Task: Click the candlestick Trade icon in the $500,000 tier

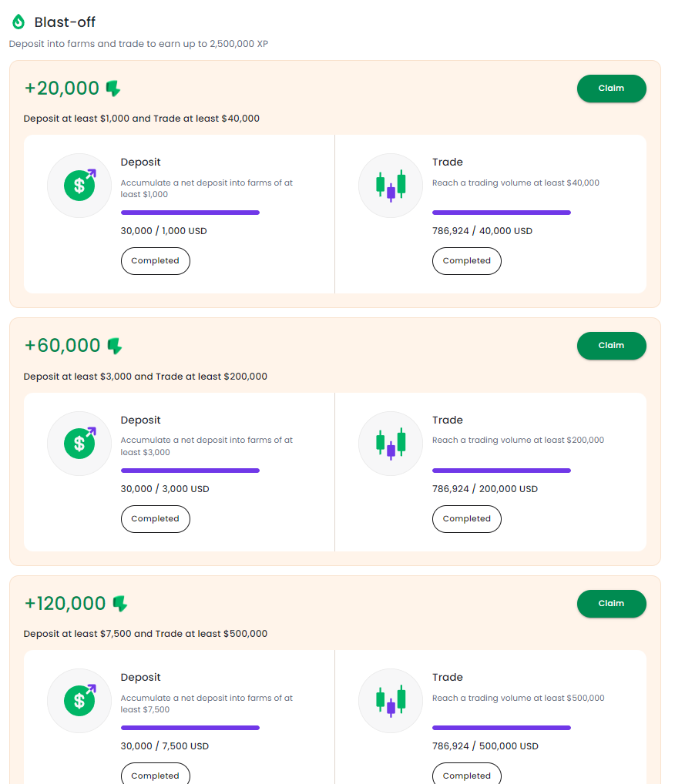Action: coord(391,700)
